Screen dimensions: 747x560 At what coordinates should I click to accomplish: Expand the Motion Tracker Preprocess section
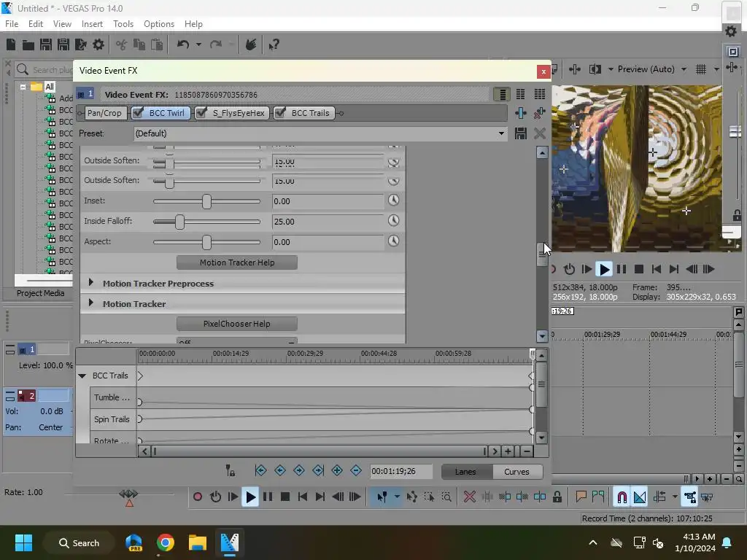[x=91, y=283]
